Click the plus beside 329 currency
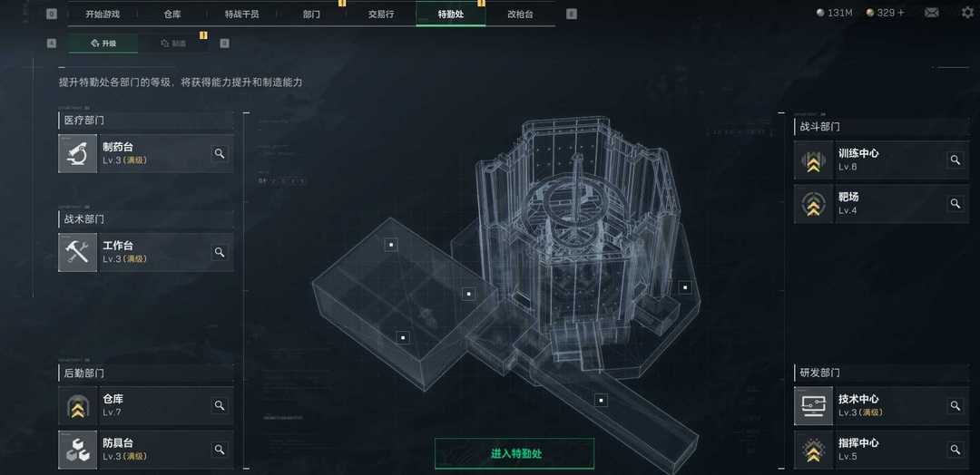 tap(901, 13)
